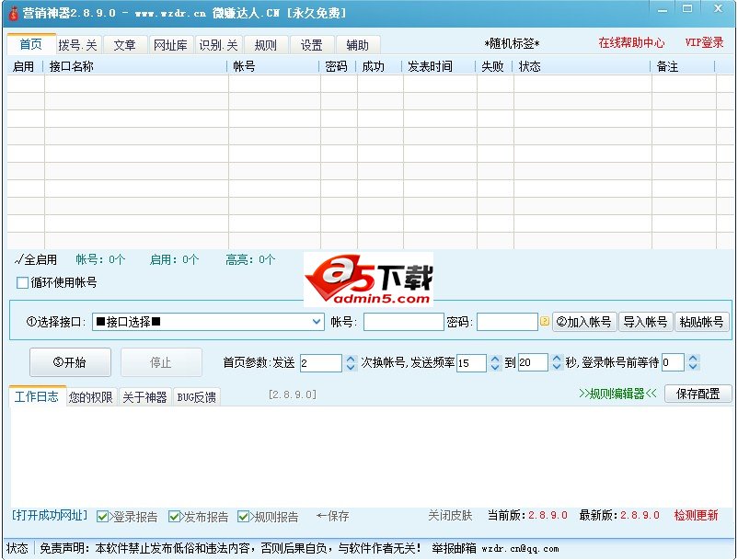Open the 辅助 tab
The width and height of the screenshot is (738, 560).
[358, 45]
